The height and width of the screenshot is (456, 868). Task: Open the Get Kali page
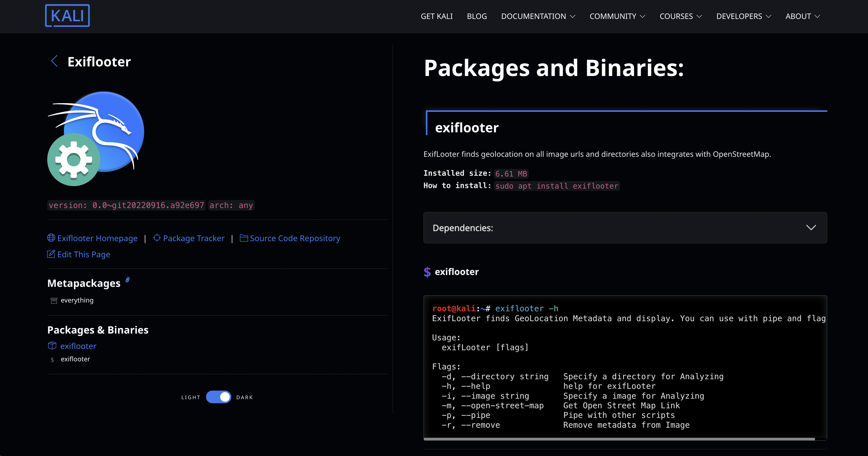click(437, 16)
